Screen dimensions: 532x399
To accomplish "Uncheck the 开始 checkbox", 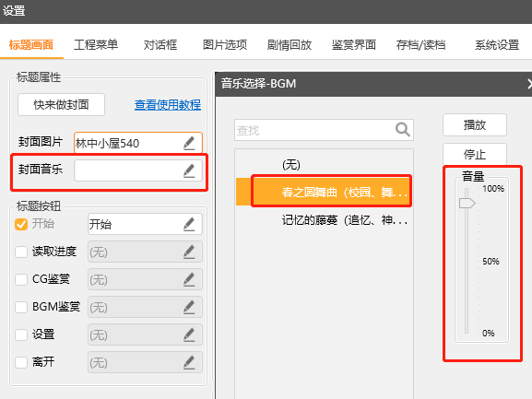I will [x=21, y=224].
